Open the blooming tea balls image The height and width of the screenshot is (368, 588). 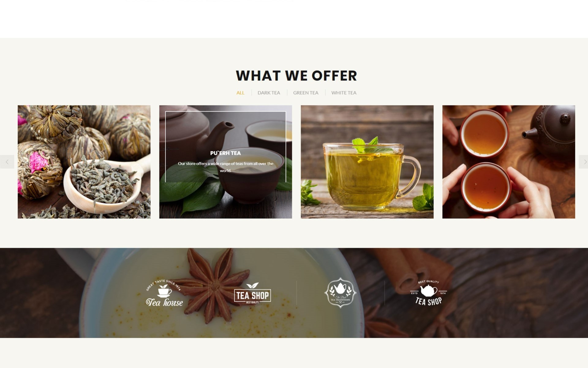(84, 162)
